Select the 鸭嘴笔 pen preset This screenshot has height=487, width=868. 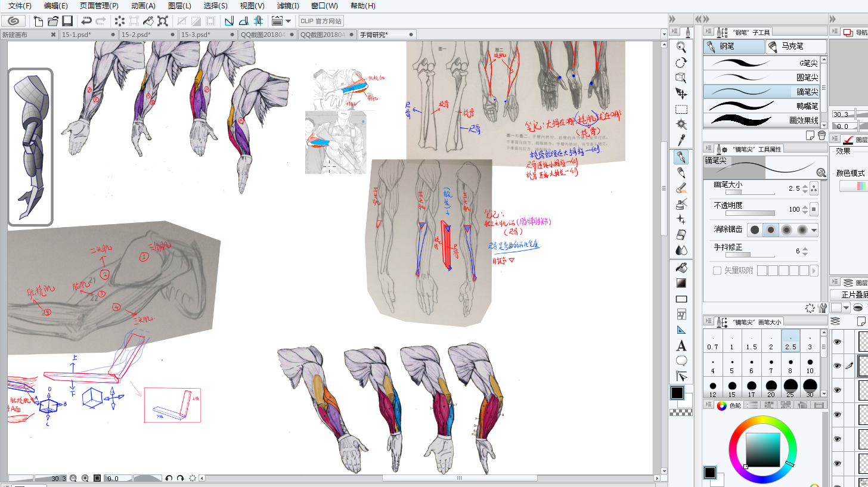click(762, 106)
